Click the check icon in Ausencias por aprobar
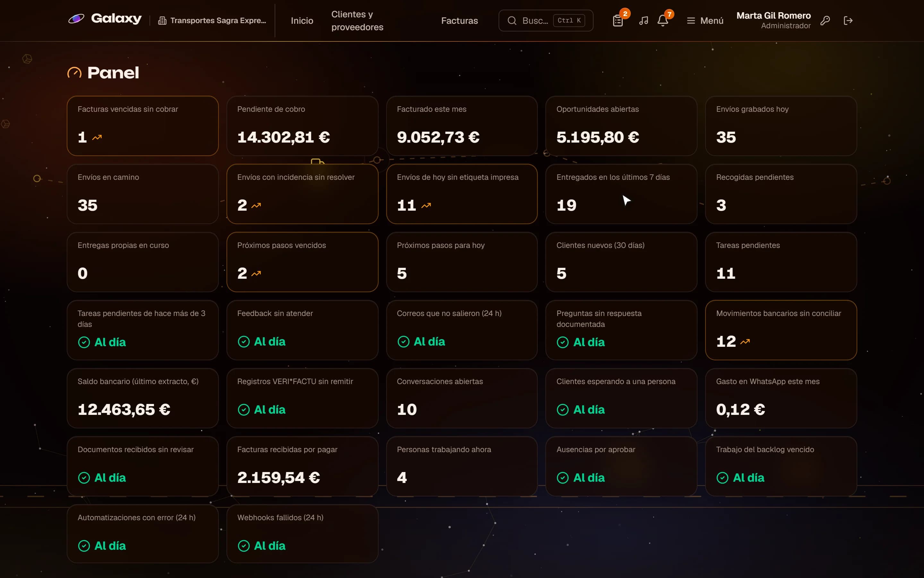Viewport: 924px width, 578px height. pos(563,477)
